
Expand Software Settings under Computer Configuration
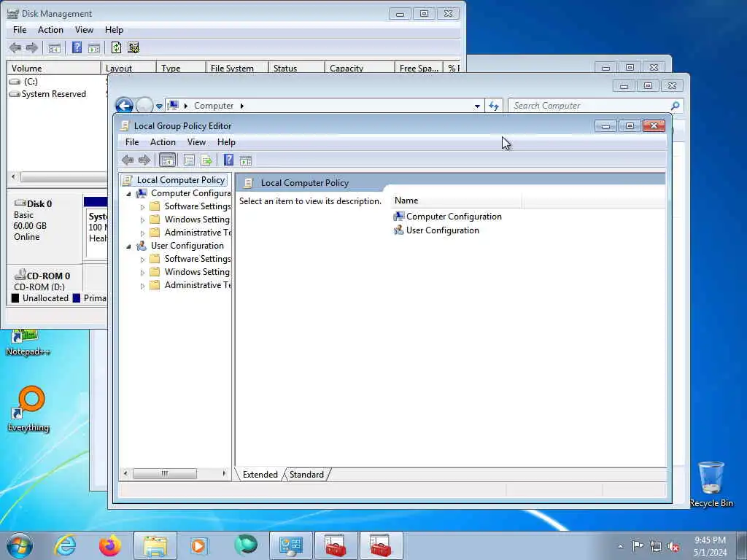pyautogui.click(x=142, y=207)
